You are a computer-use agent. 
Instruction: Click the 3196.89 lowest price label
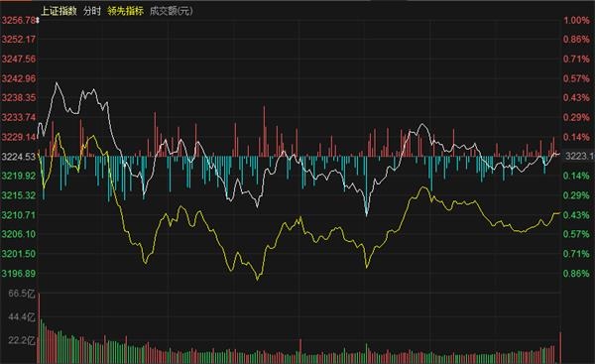(x=19, y=274)
